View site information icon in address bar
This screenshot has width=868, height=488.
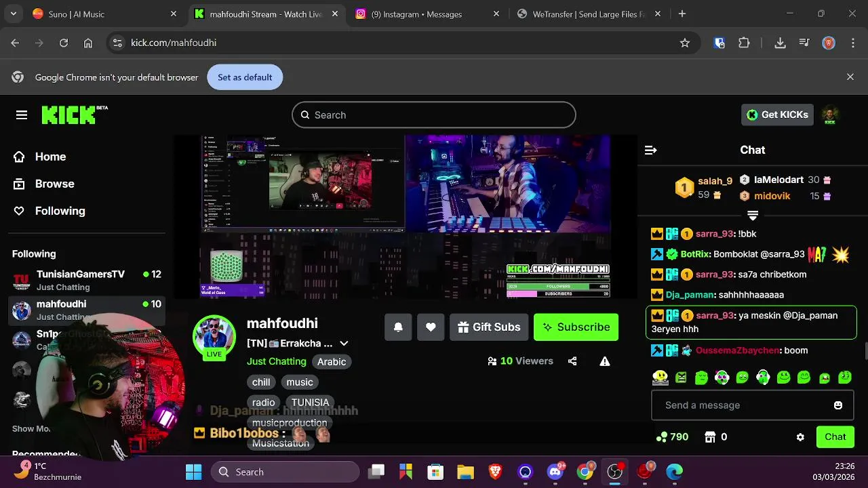tap(117, 43)
